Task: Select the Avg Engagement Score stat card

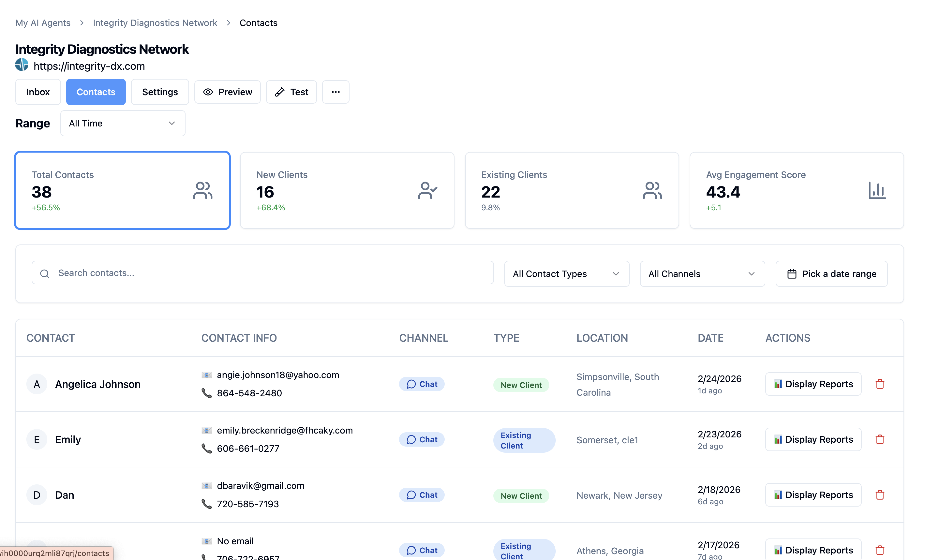Action: click(x=797, y=190)
